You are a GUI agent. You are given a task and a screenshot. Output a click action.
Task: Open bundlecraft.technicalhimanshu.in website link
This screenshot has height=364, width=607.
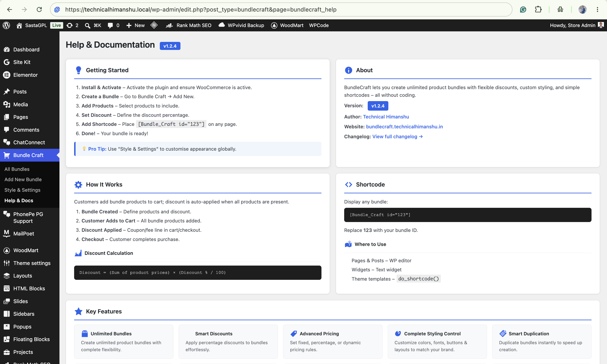[404, 126]
